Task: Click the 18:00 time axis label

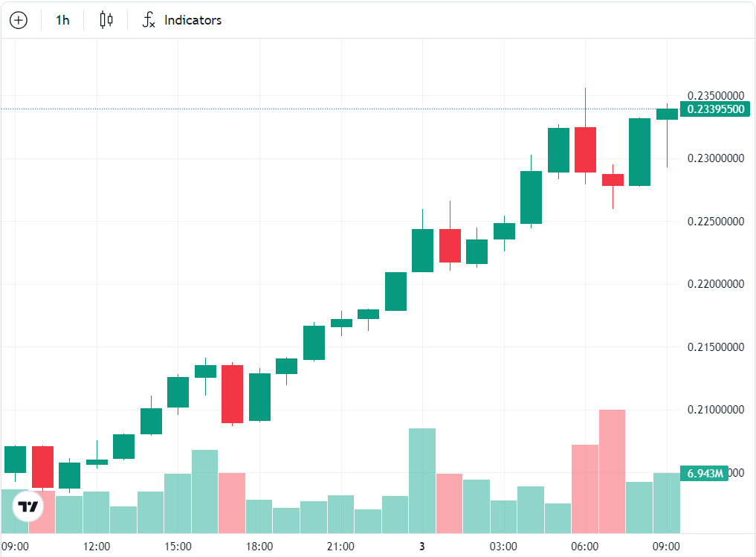Action: (259, 547)
